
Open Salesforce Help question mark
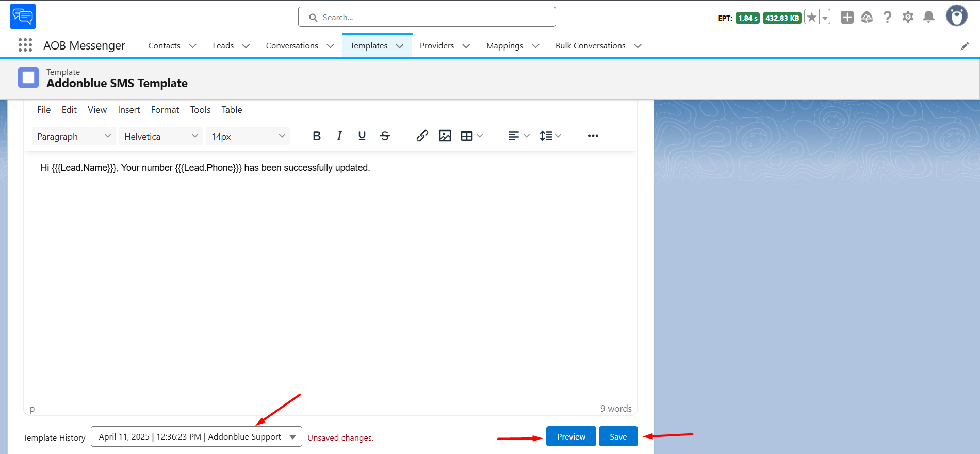(x=887, y=18)
